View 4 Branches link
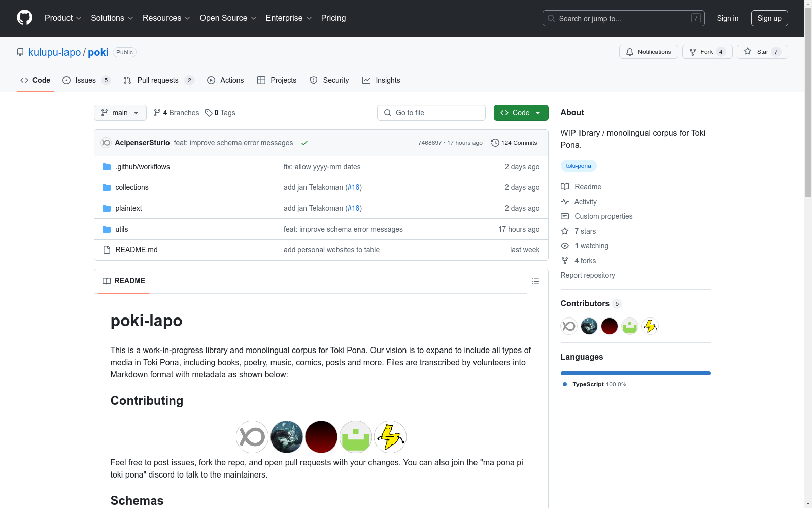812x508 pixels. [x=177, y=113]
